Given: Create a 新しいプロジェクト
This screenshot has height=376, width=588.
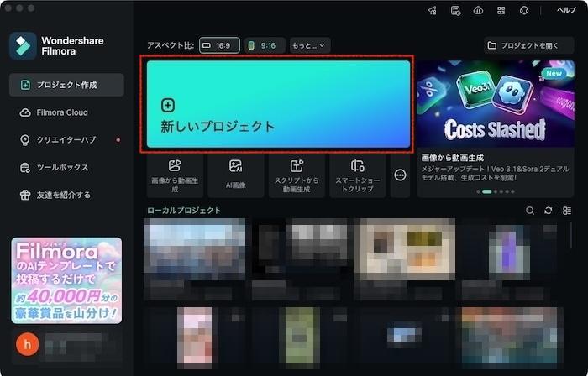Looking at the screenshot, I should coord(278,104).
